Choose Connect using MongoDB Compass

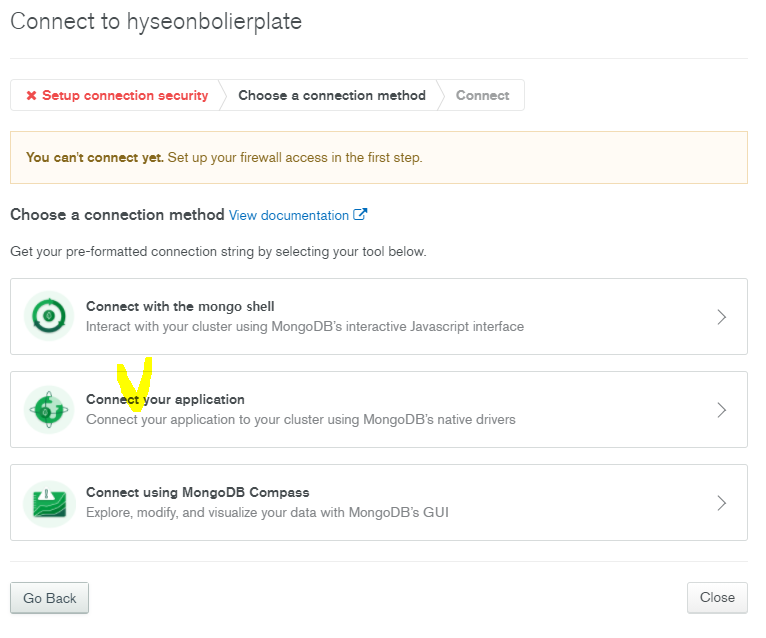[197, 492]
